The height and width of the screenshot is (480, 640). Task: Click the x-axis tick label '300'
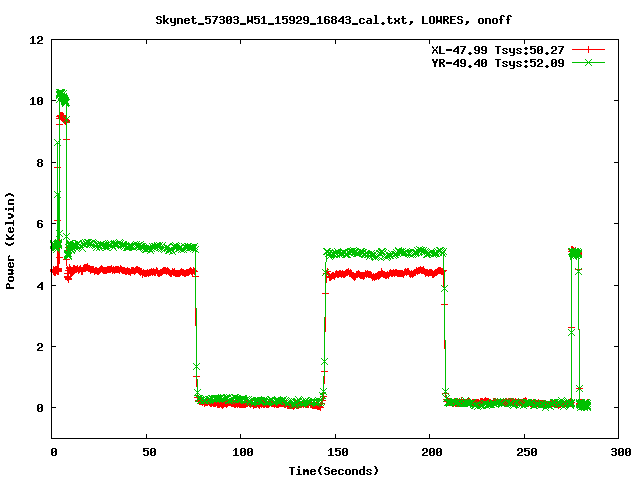coord(621,452)
